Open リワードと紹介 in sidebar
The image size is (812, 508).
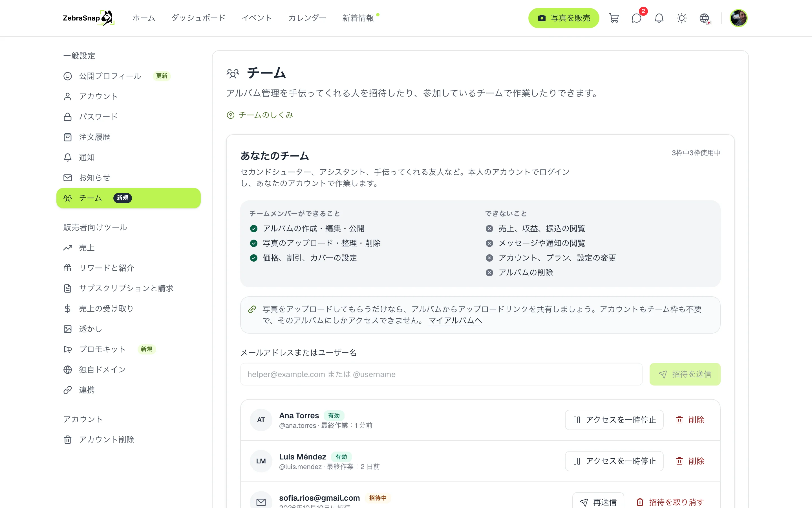click(x=129, y=268)
